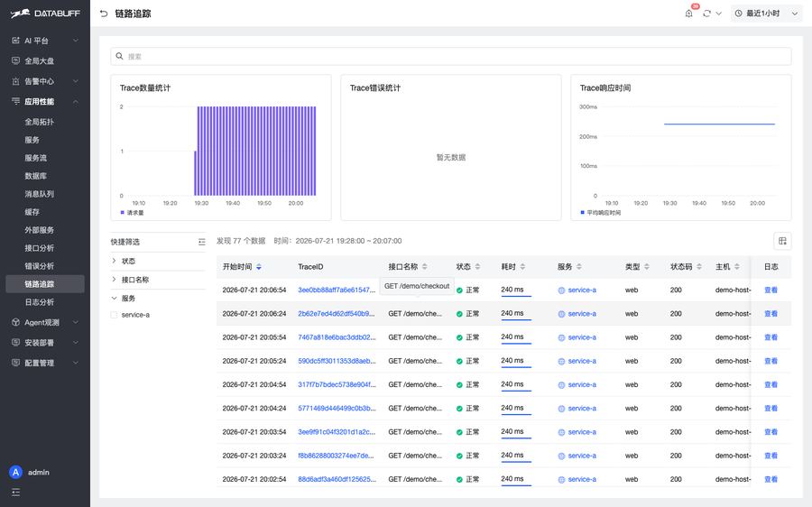This screenshot has width=812, height=507.
Task: Click the refresh icon in header
Action: [x=706, y=14]
